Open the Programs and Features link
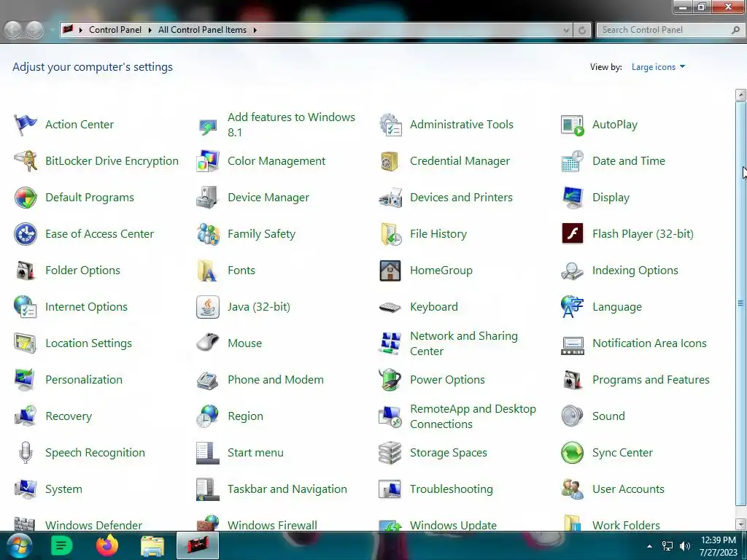Screen dimensions: 747x560 pyautogui.click(x=651, y=380)
